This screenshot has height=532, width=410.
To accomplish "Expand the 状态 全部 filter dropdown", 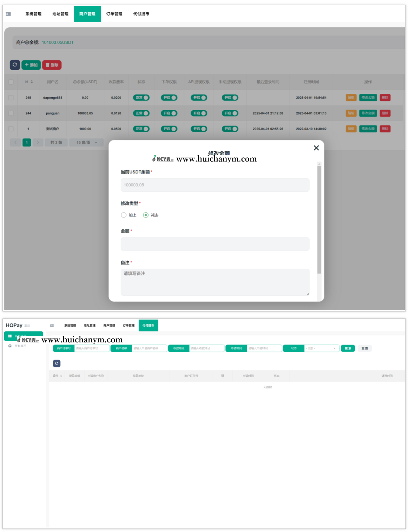I will (322, 348).
